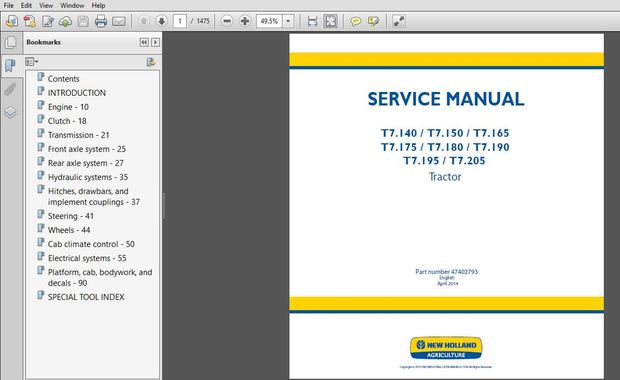Viewport: 620px width, 380px height.
Task: Open the Engine - 10 bookmark
Action: tap(68, 107)
